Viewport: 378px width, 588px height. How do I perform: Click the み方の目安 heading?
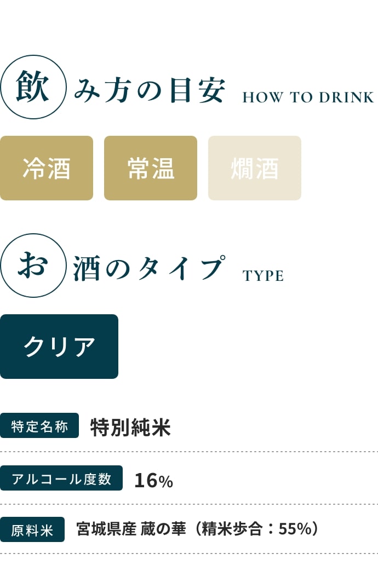[x=150, y=90]
